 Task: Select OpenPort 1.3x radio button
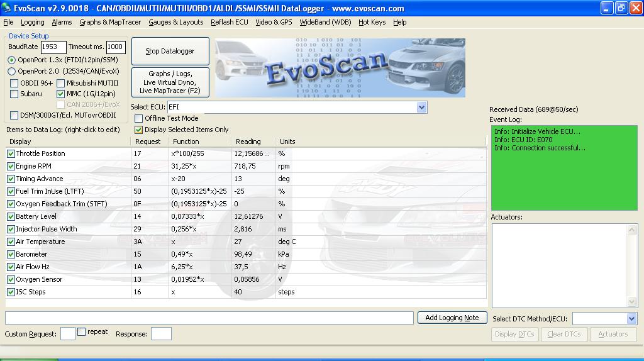click(x=12, y=60)
